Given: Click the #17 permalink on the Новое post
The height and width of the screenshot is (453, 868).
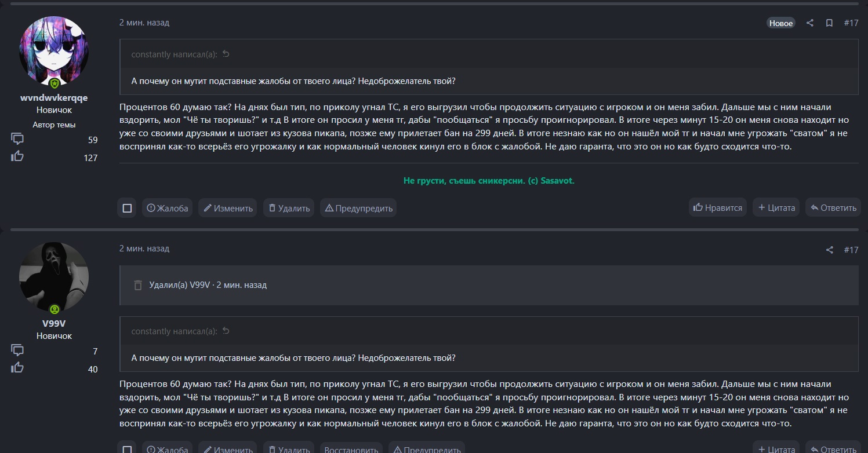Looking at the screenshot, I should click(851, 23).
